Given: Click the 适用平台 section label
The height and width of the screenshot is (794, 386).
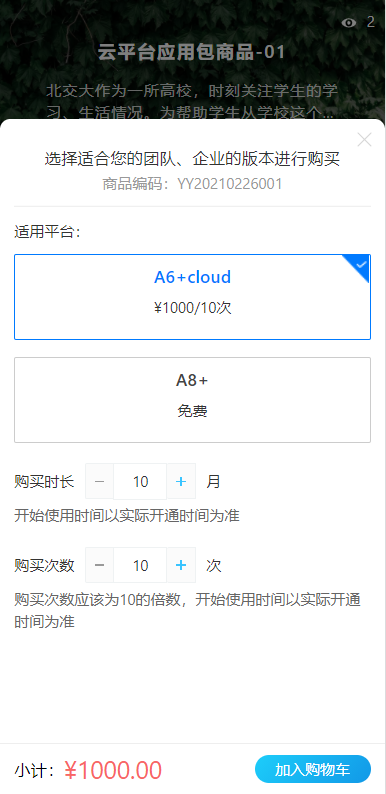Looking at the screenshot, I should [x=48, y=233].
